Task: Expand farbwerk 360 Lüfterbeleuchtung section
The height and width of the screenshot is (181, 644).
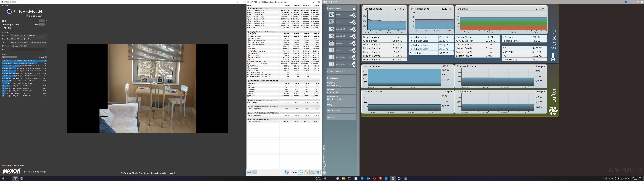Action: [x=341, y=98]
